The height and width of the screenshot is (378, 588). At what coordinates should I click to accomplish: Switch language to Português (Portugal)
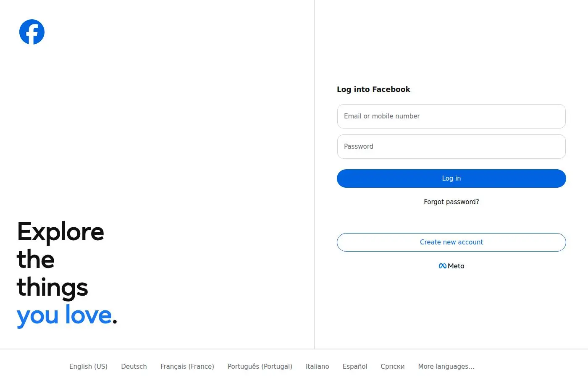click(260, 366)
